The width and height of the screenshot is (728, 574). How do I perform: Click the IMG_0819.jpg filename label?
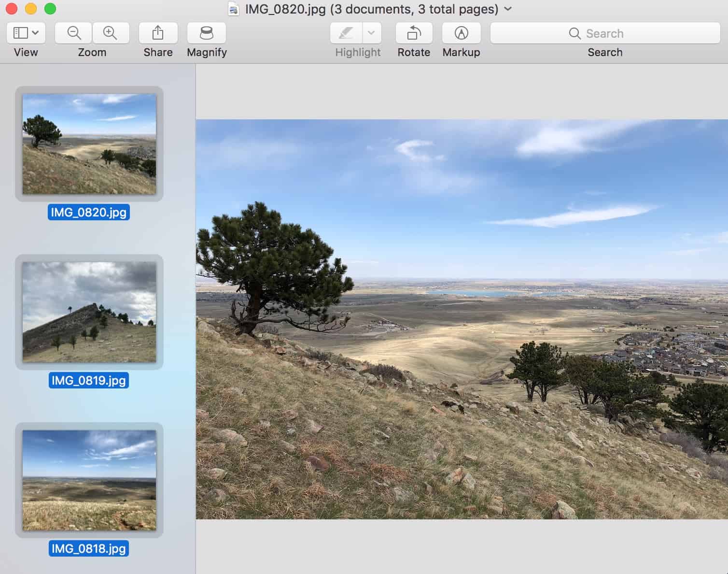click(89, 380)
